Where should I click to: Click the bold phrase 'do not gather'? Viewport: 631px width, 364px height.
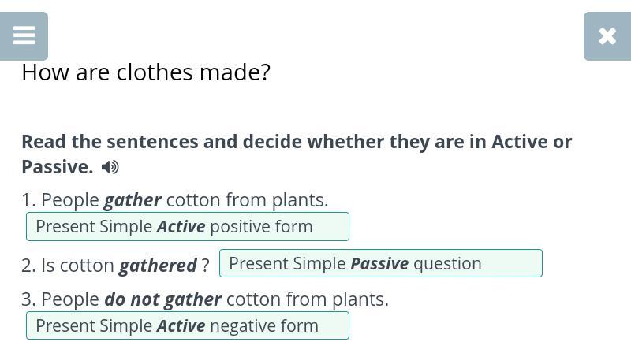(x=162, y=299)
